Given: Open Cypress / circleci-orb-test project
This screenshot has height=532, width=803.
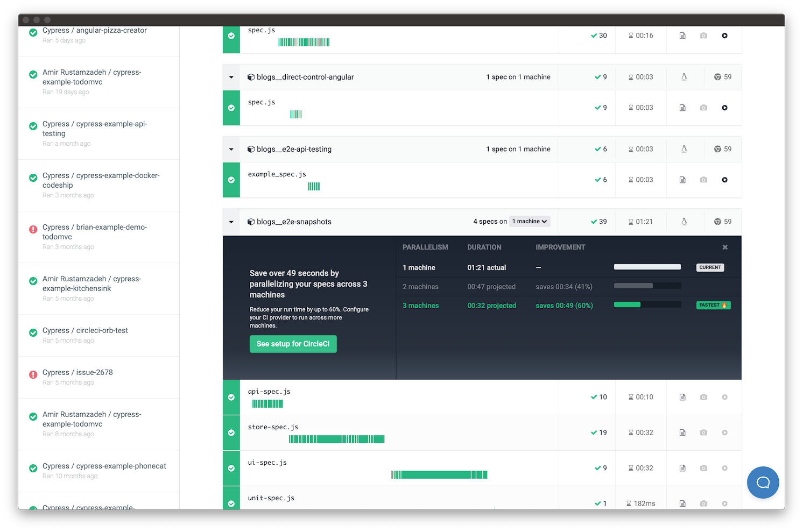Looking at the screenshot, I should pyautogui.click(x=85, y=330).
